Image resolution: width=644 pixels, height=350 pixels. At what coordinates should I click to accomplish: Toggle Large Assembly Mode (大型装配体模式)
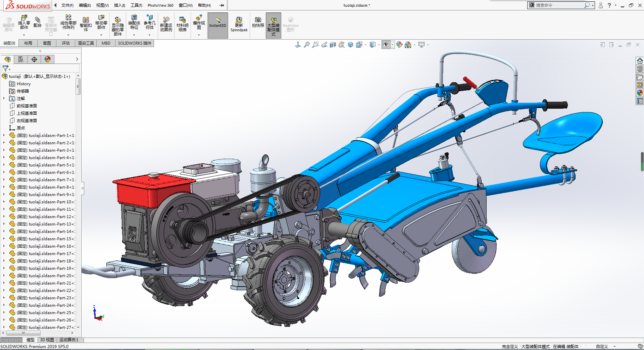pos(273,25)
